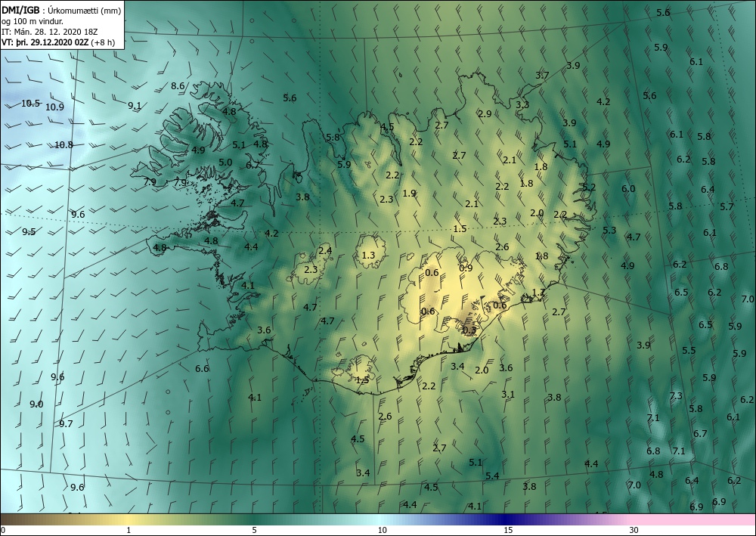Screen dimensions: 756x536
Task: Click the 10.9 precipitation value
Action: click(x=54, y=107)
